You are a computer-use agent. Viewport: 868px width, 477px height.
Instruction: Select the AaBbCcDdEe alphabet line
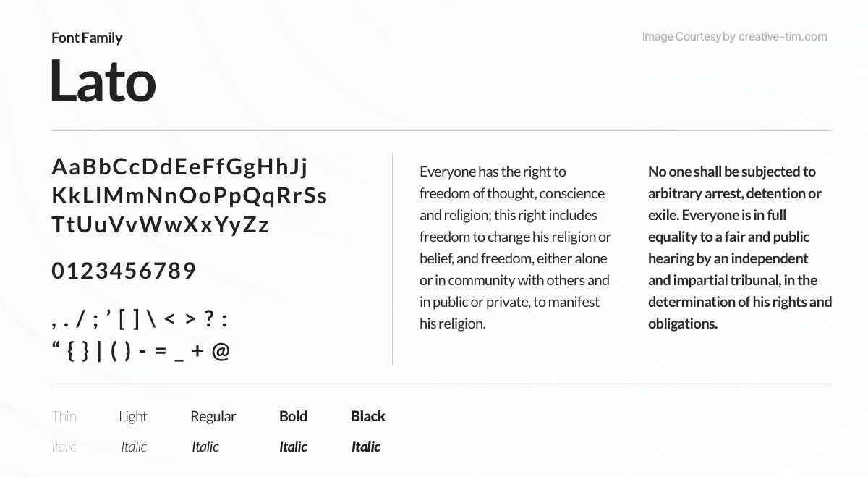[179, 167]
